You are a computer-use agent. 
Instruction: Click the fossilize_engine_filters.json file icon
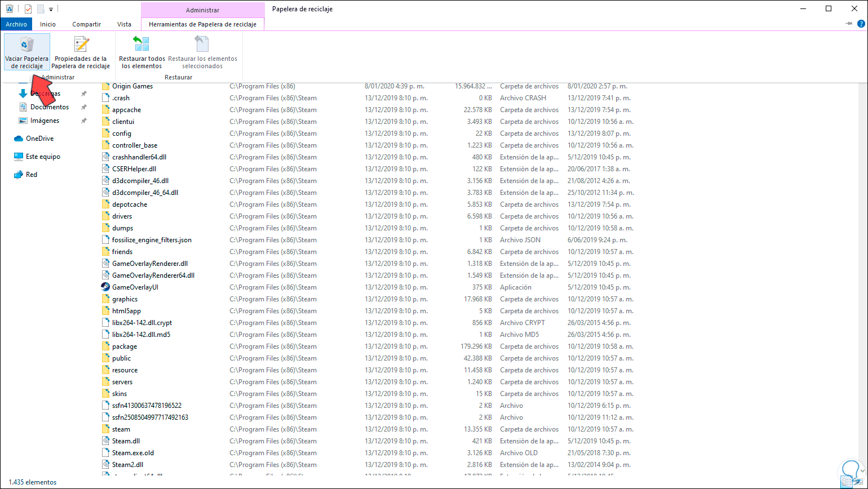105,240
